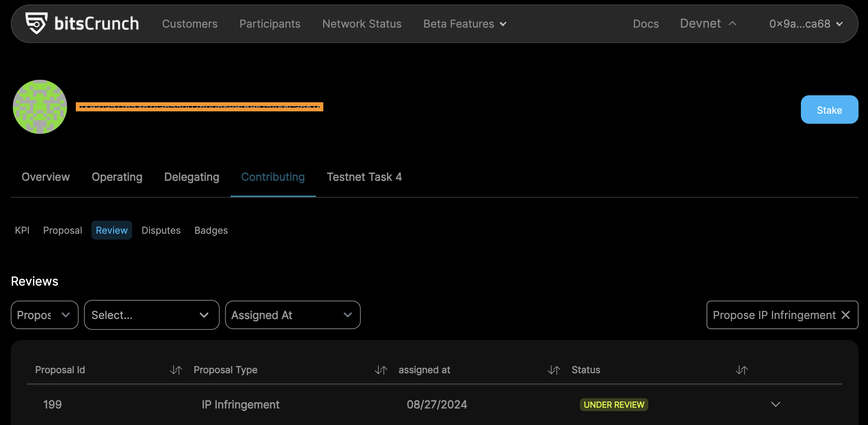868x425 pixels.
Task: Open the Assigned At dropdown
Action: point(293,315)
